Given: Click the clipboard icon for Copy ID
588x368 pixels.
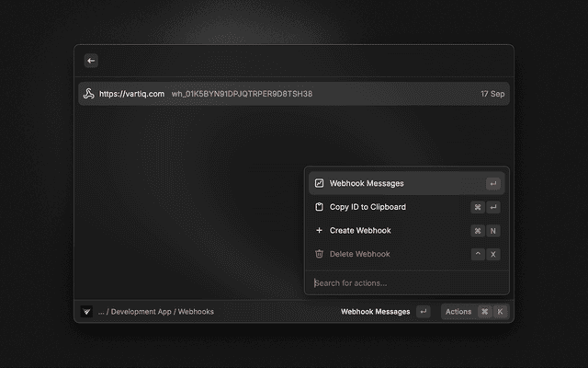Looking at the screenshot, I should coord(319,207).
